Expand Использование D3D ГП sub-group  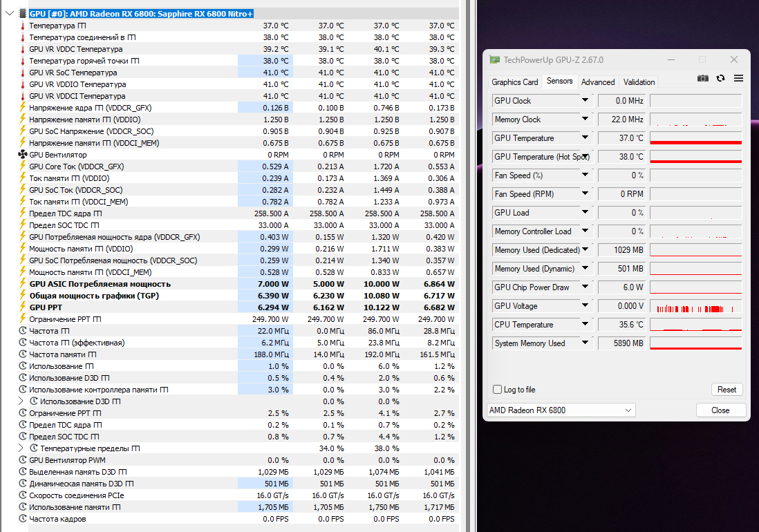click(x=20, y=401)
